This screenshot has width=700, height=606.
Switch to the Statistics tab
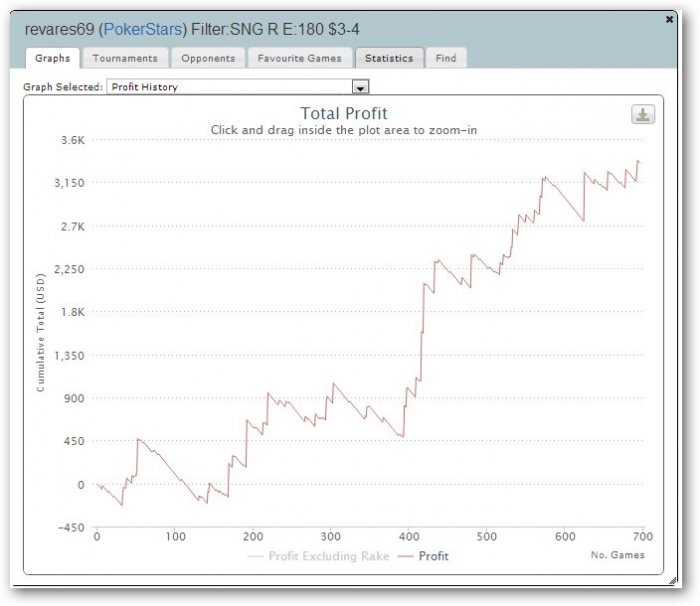[x=389, y=58]
